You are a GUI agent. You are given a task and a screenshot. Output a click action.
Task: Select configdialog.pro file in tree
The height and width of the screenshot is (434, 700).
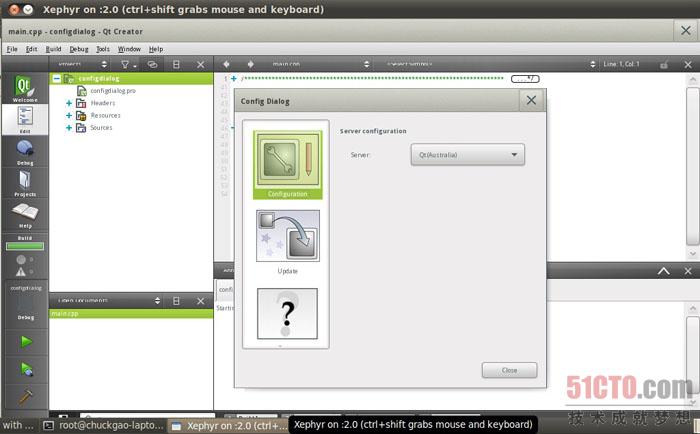point(113,91)
